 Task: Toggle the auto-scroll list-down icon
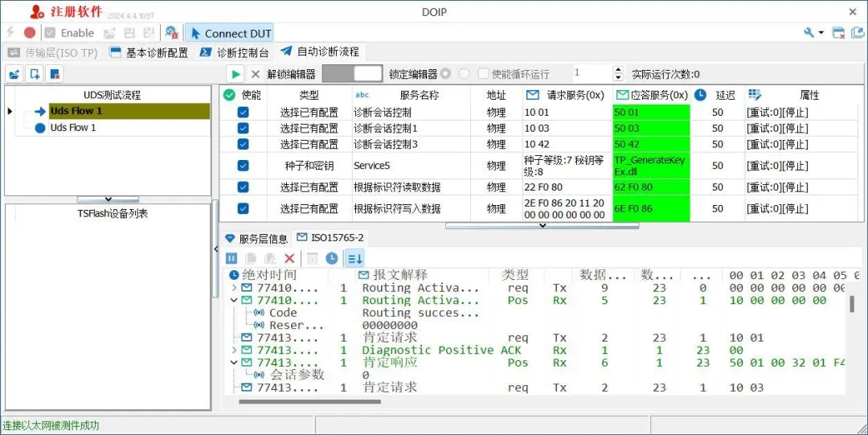(354, 258)
